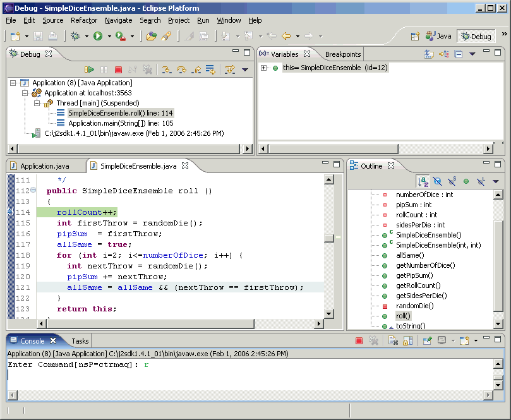Image resolution: width=511 pixels, height=420 pixels.
Task: Click the red Terminate button in Debug view
Action: click(x=118, y=69)
